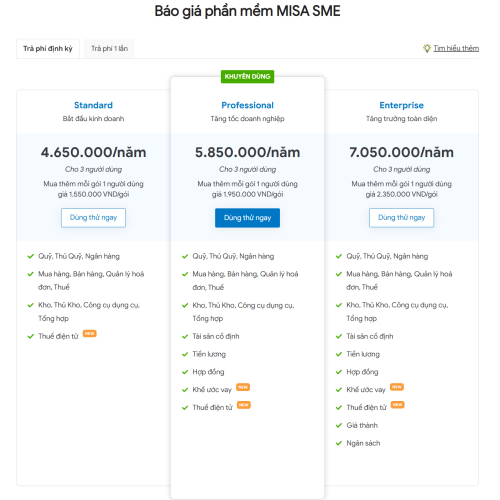Screen dimensions: 500x500
Task: Click checkmark beside Professional's 'Khế ước vay'
Action: tap(185, 390)
